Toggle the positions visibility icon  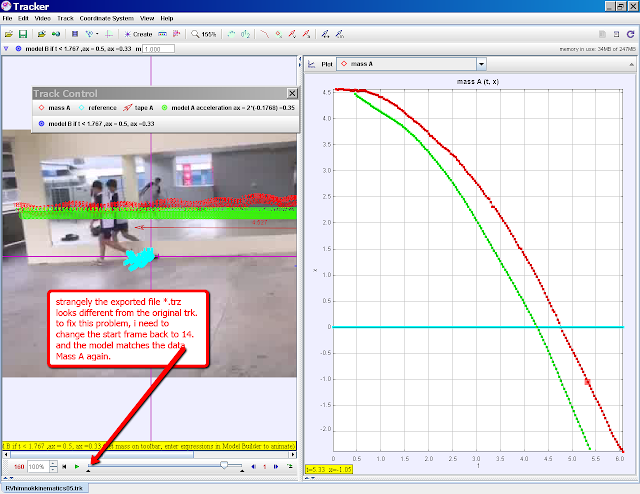click(x=278, y=34)
